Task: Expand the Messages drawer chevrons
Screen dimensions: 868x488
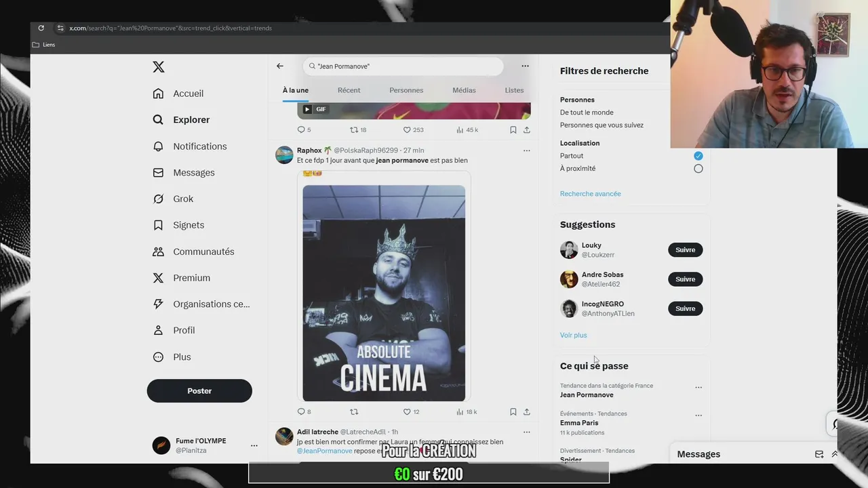Action: pos(835,454)
